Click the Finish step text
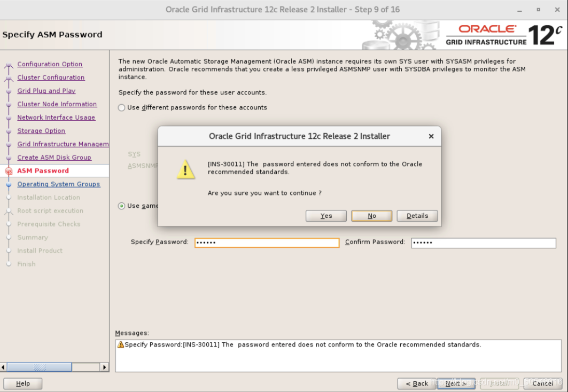 point(26,264)
